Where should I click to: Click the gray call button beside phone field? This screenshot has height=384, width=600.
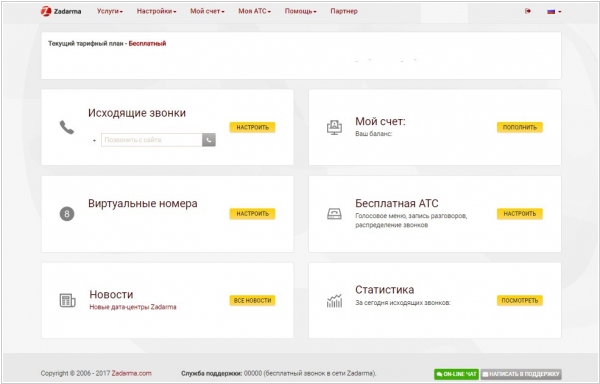tap(209, 140)
